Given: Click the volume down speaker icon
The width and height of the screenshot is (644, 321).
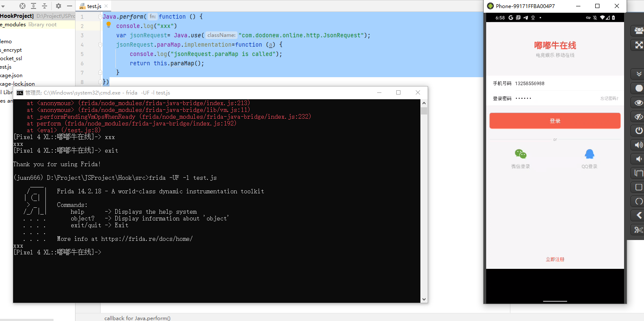Looking at the screenshot, I should click(x=638, y=159).
